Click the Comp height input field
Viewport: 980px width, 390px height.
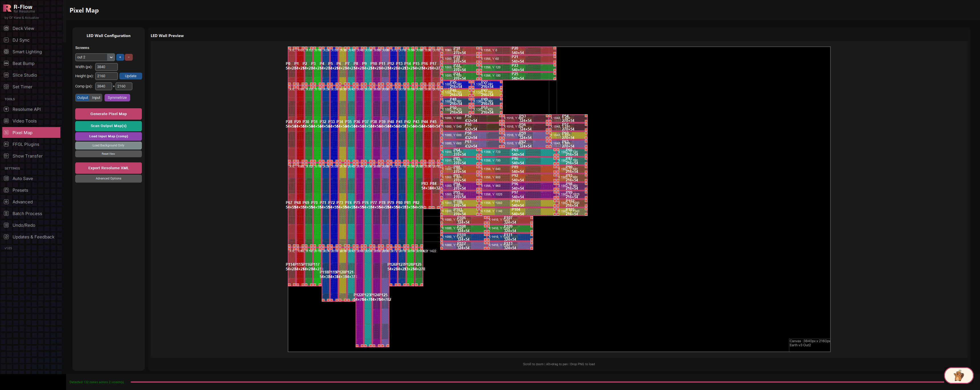(124, 86)
